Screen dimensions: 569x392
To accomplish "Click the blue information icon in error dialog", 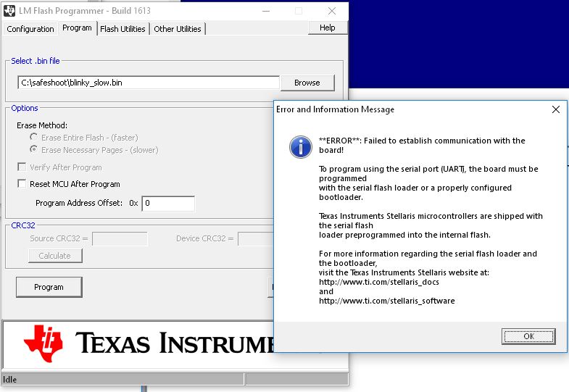I will [x=301, y=147].
